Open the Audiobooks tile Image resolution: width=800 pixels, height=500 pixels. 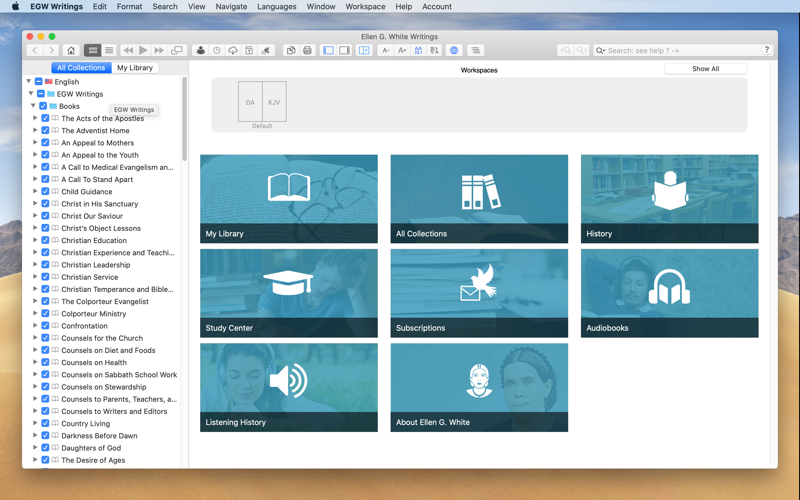click(x=669, y=293)
